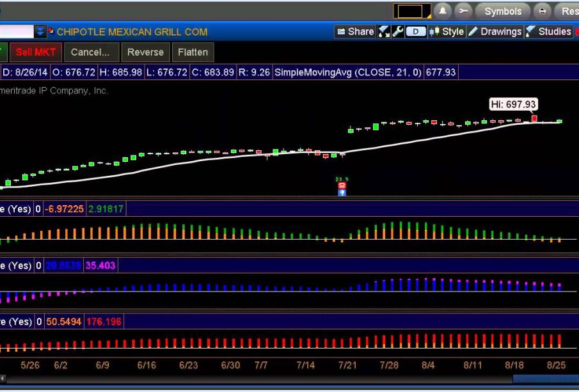Expand the symbol selector double-arrow dropdown
The image size is (579, 392).
click(40, 32)
